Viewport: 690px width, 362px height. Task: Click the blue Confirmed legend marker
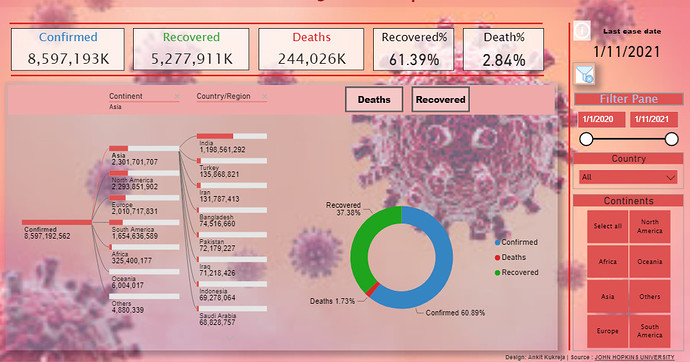[x=498, y=242]
